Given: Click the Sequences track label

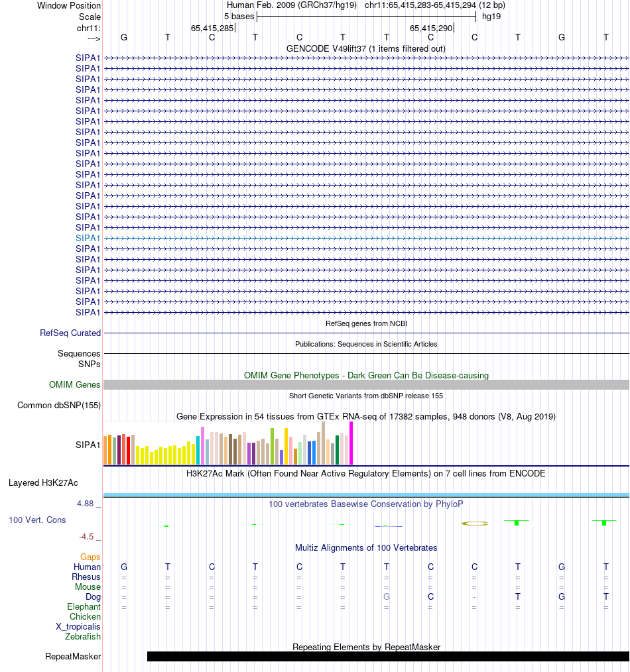Looking at the screenshot, I should click(79, 354).
